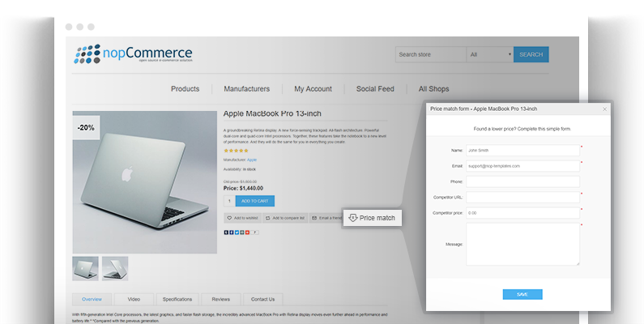Click the ADD TO CART button

[254, 201]
